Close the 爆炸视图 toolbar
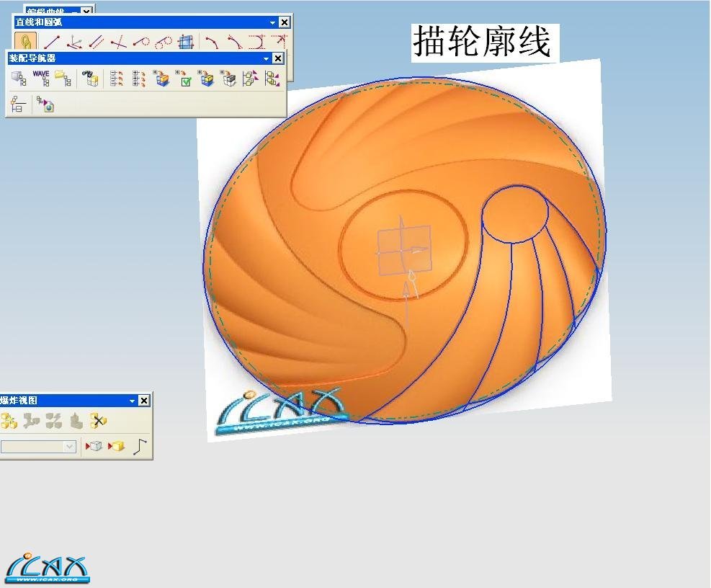 click(x=144, y=401)
